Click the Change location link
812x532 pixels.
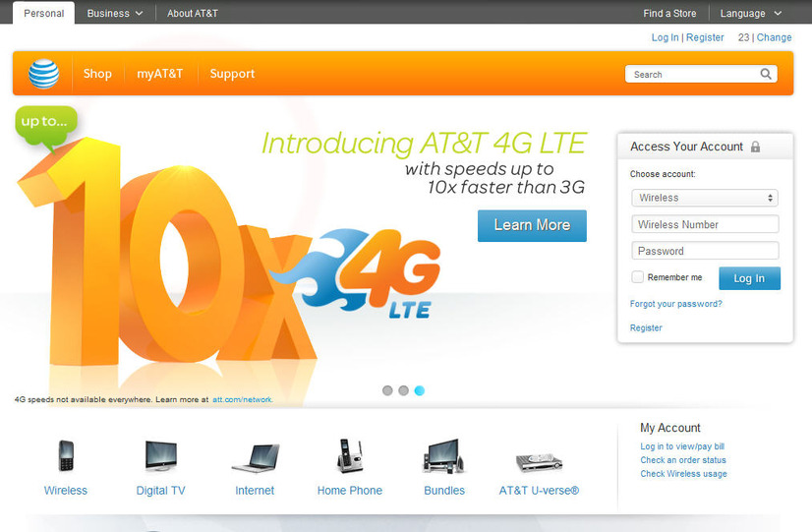pyautogui.click(x=775, y=37)
